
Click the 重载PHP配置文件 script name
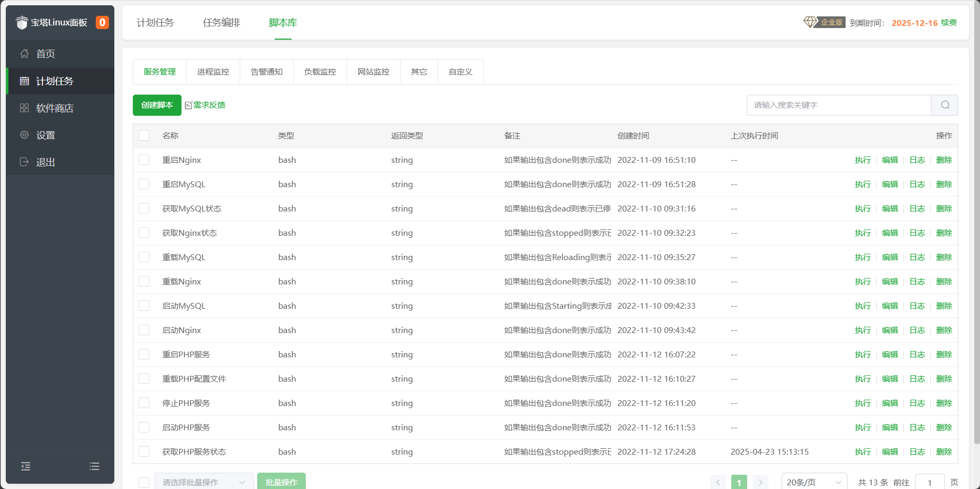[x=194, y=379]
